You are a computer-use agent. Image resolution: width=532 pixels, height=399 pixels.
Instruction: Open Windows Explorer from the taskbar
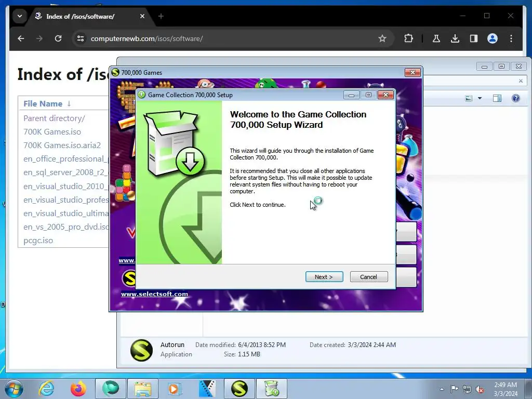click(142, 389)
